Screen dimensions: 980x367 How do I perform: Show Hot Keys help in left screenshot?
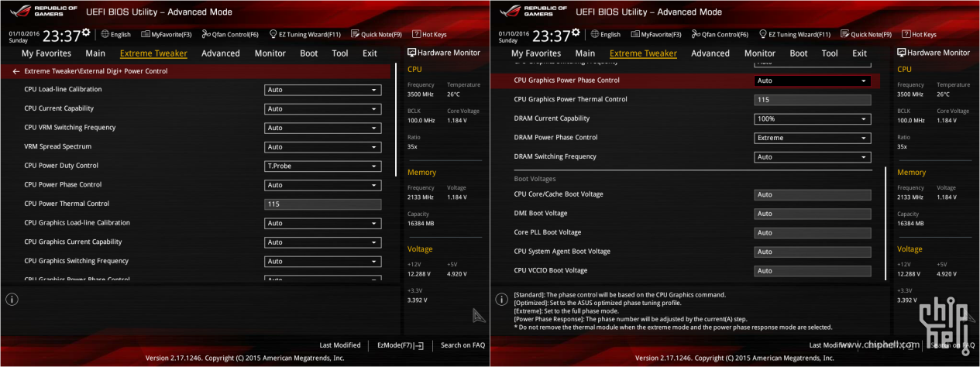(429, 34)
